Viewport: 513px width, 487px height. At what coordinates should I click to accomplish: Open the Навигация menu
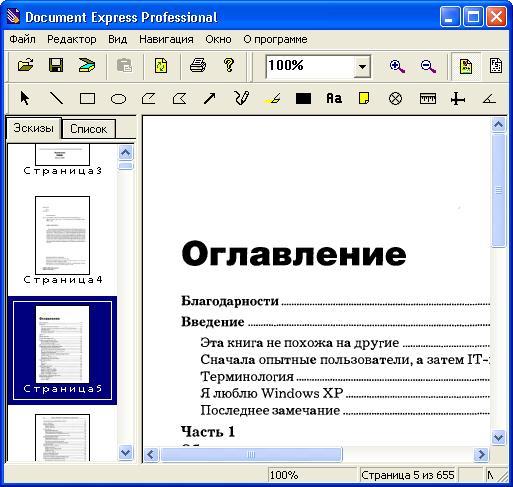coord(166,39)
